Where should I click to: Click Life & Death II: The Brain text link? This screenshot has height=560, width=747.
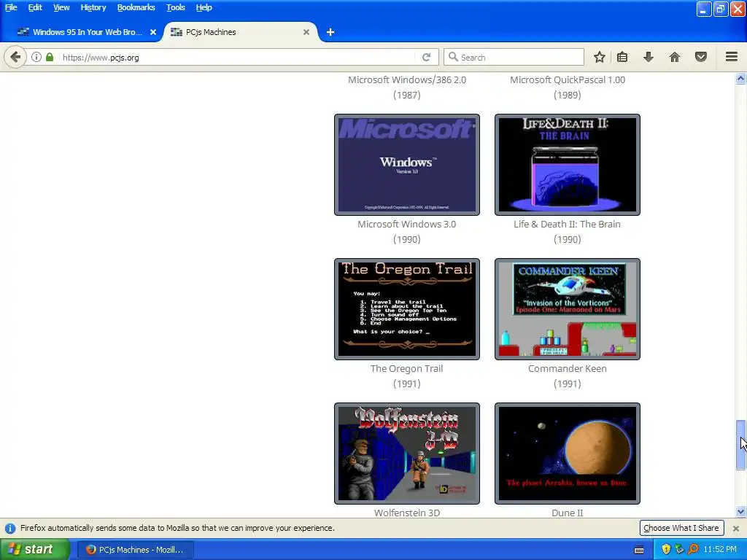pyautogui.click(x=567, y=225)
